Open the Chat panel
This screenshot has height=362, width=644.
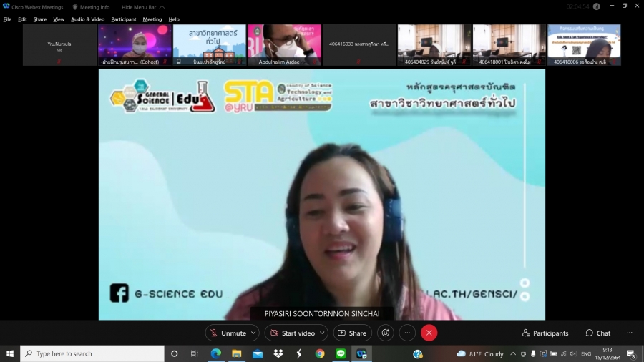[x=598, y=333]
